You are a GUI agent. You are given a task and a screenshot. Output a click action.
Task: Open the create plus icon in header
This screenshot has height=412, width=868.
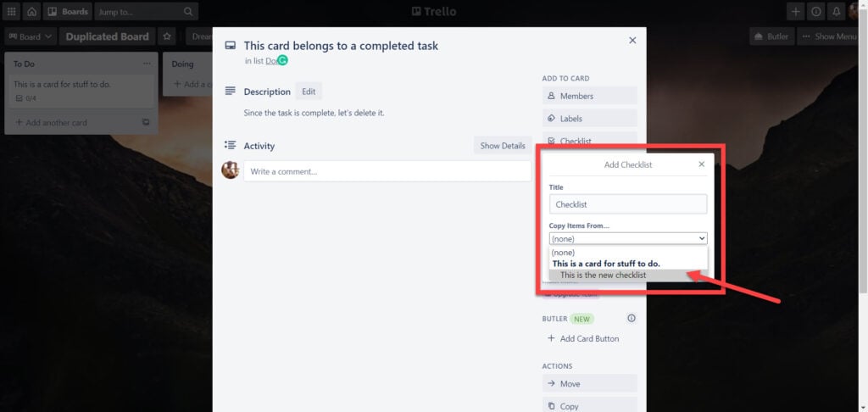tap(795, 12)
